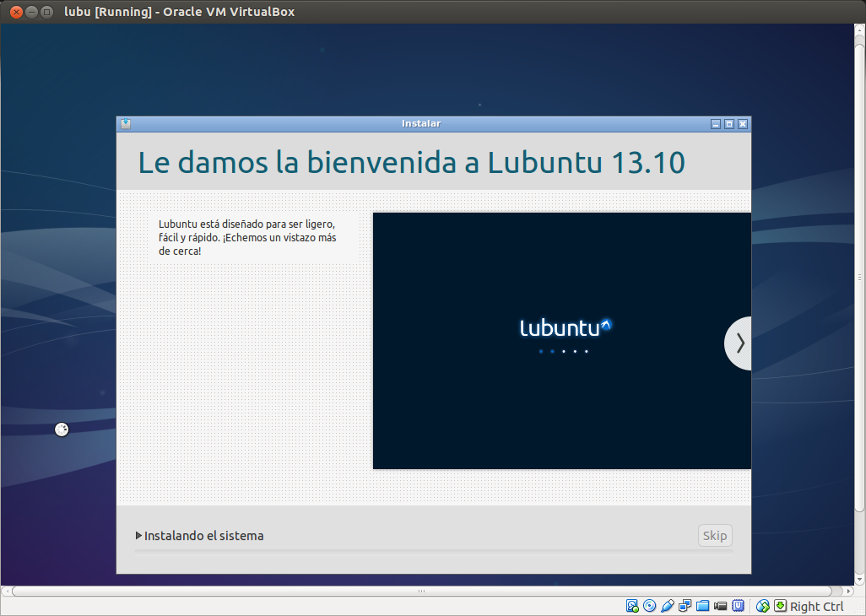Click the Right Ctrl host key label
The width and height of the screenshot is (866, 616).
[x=816, y=606]
